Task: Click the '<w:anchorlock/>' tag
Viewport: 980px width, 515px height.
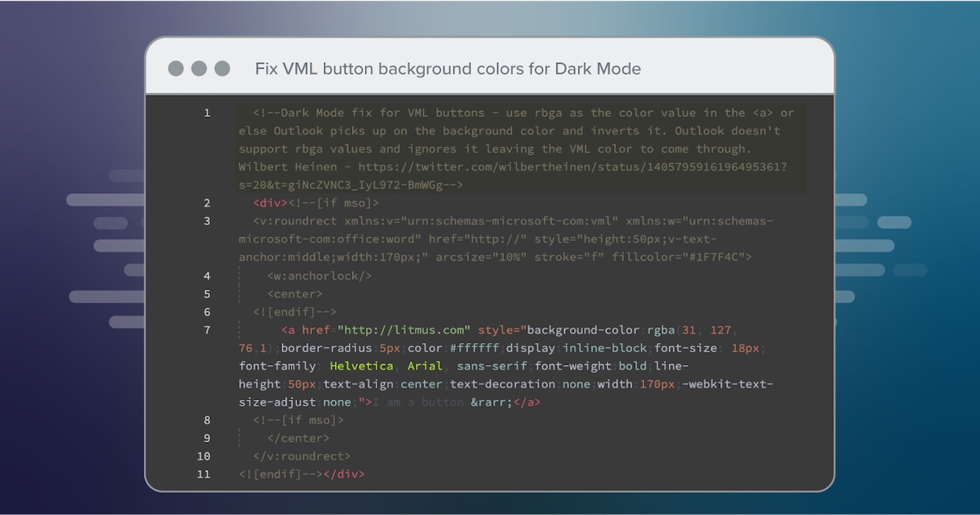Action: pyautogui.click(x=319, y=276)
